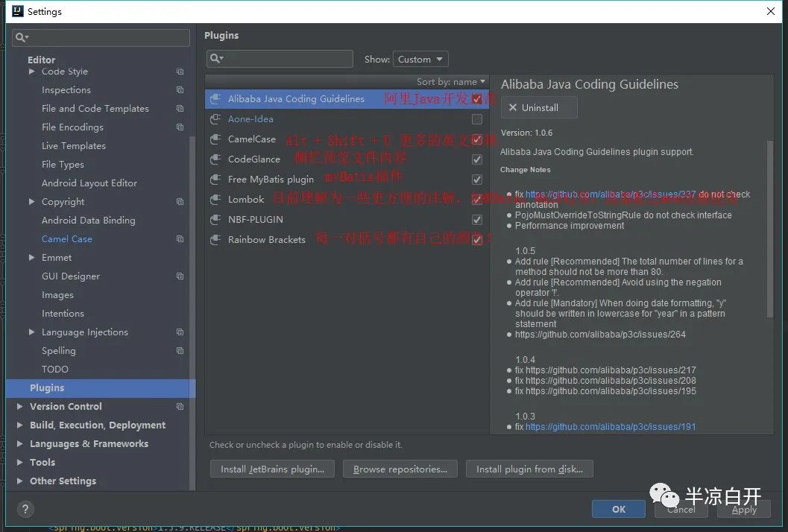The width and height of the screenshot is (788, 532).
Task: Click the project-level icon beside File Encodings
Action: (x=180, y=127)
